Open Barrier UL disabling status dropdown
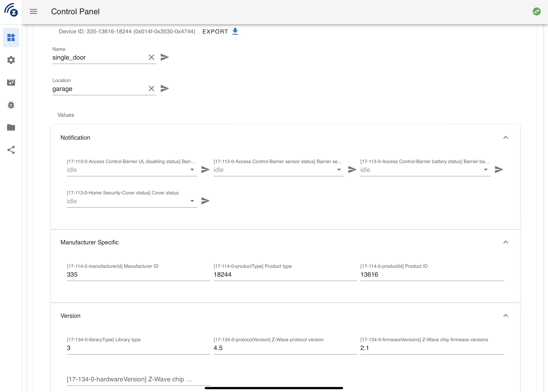Viewport: 548px width, 392px height. [x=132, y=170]
